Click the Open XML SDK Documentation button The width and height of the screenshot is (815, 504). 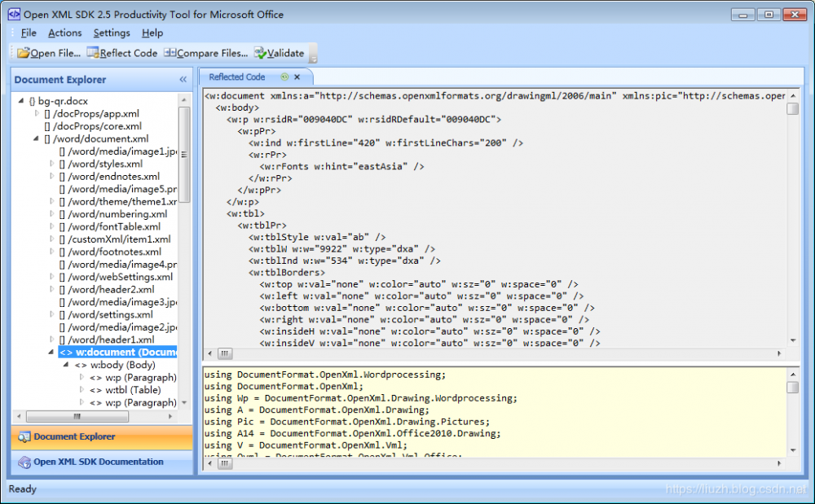[x=102, y=462]
